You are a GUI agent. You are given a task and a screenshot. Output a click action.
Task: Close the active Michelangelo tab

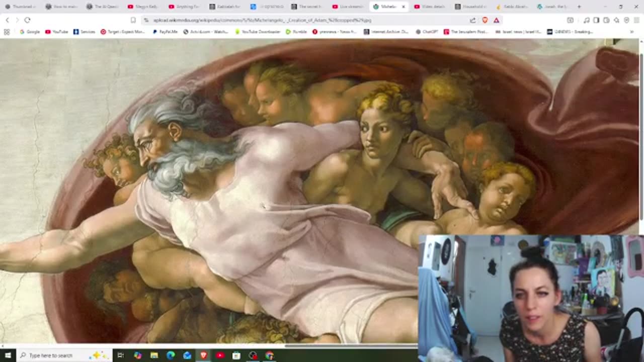[403, 7]
